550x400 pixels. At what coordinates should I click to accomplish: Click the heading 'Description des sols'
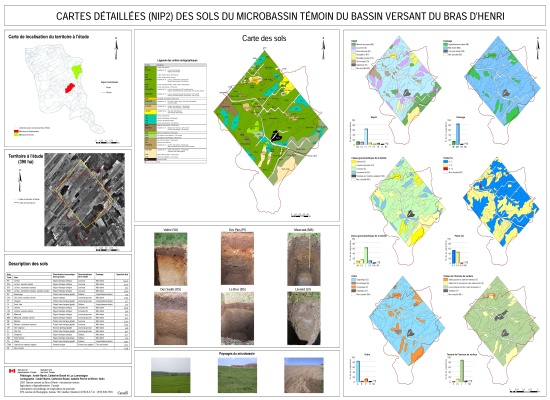pos(28,264)
